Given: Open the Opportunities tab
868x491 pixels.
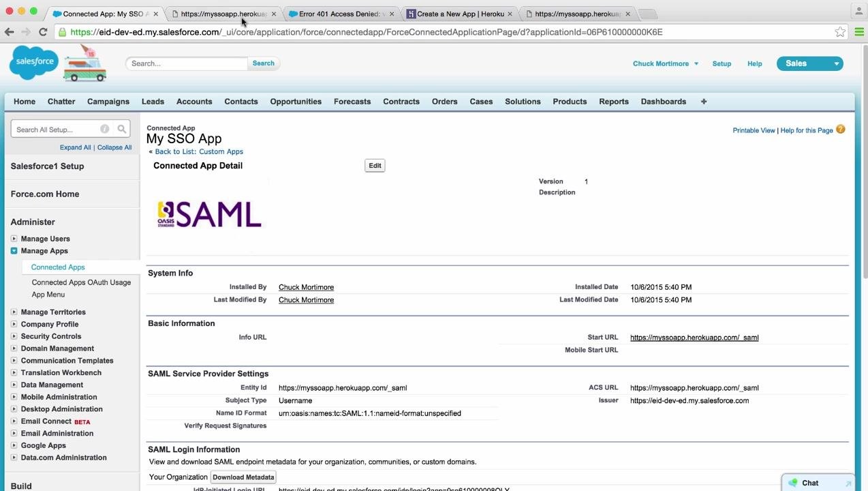Looking at the screenshot, I should pos(296,102).
